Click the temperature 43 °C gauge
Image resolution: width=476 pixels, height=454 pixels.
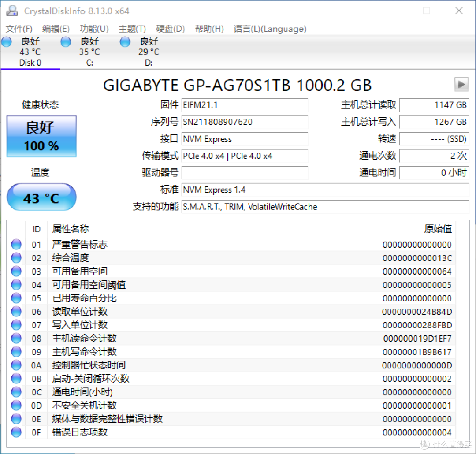[41, 197]
